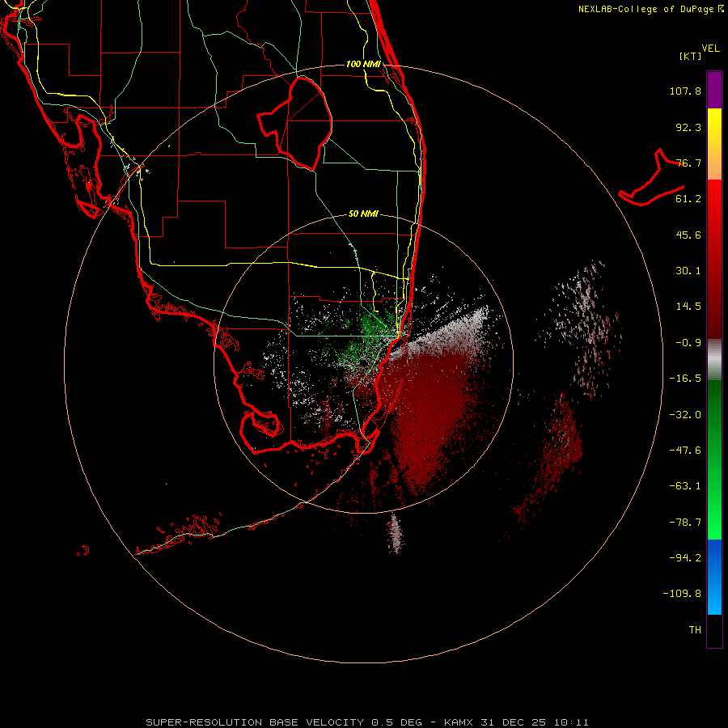Click the [KT] unit label
This screenshot has height=728, width=728.
pos(691,56)
